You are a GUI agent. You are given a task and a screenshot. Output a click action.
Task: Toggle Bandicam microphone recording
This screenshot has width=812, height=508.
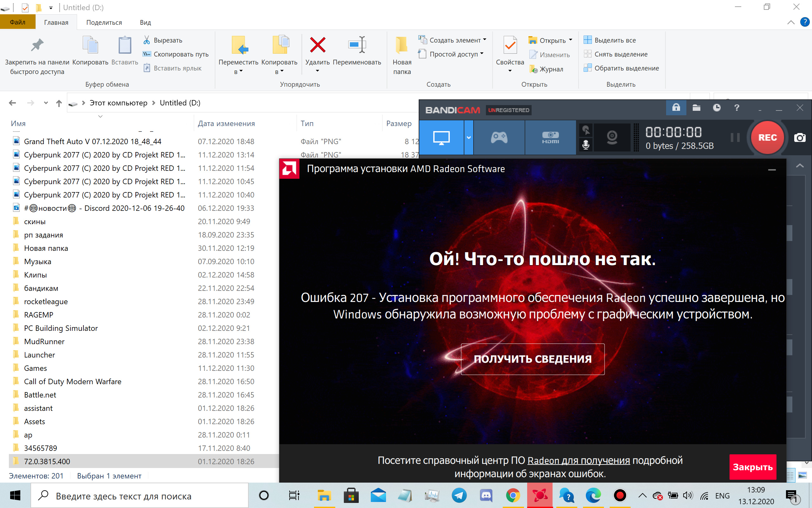pos(586,145)
